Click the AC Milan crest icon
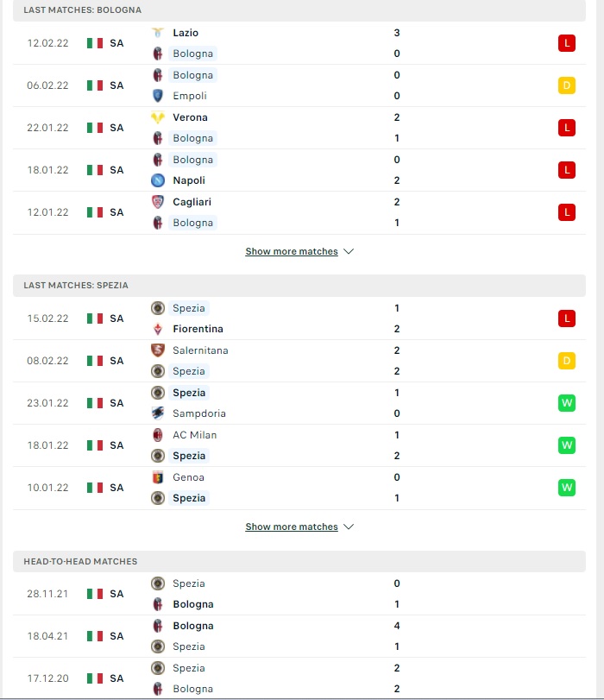 [158, 435]
